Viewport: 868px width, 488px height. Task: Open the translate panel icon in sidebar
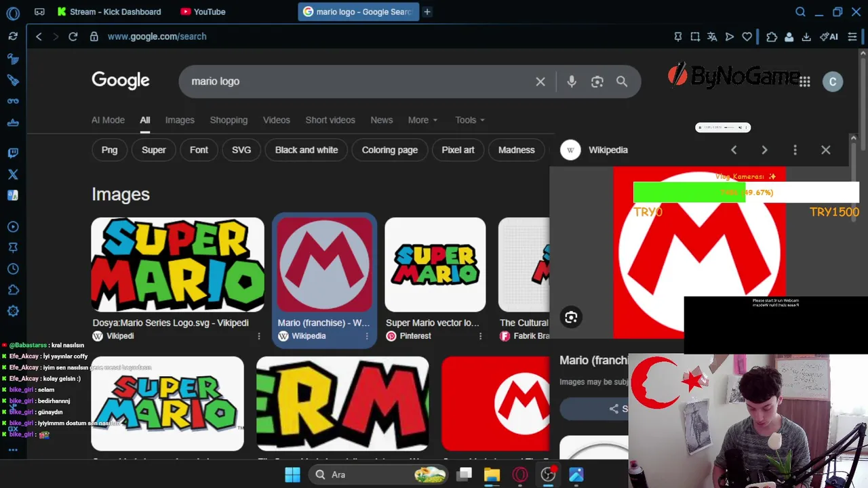[13, 195]
